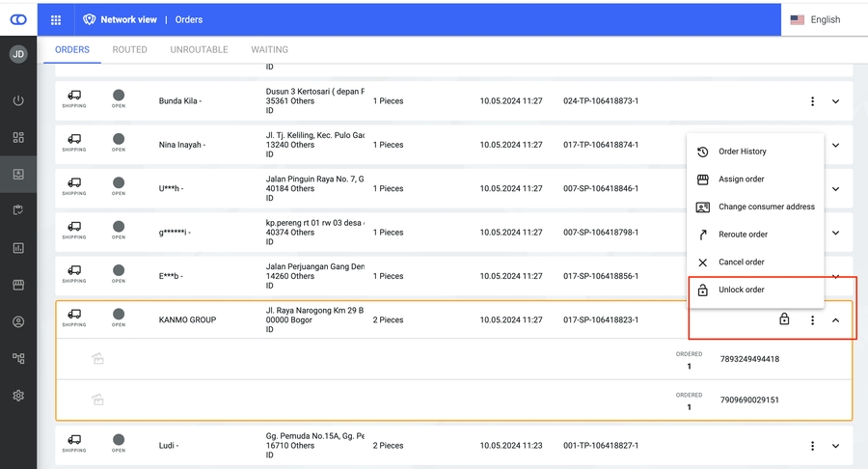Expand the Bunda Kila order row
The image size is (868, 469).
[x=835, y=101]
